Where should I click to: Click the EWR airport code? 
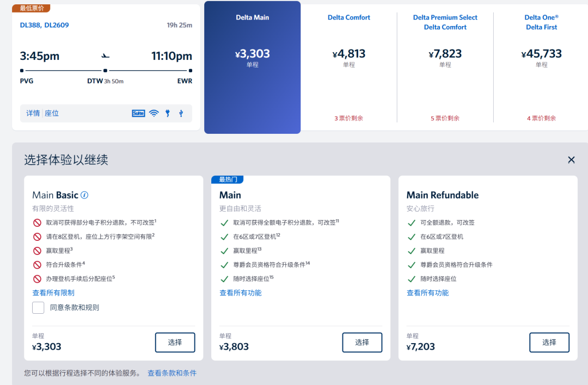(185, 81)
